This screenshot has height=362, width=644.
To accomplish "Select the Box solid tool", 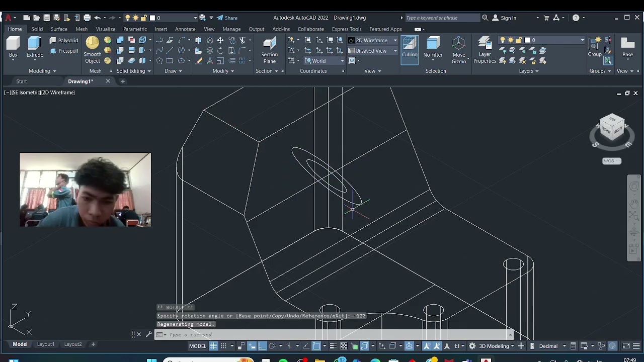I will click(x=13, y=48).
